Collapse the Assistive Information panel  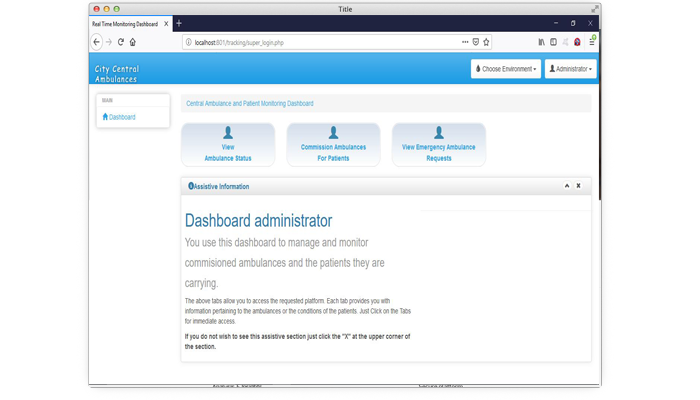567,186
